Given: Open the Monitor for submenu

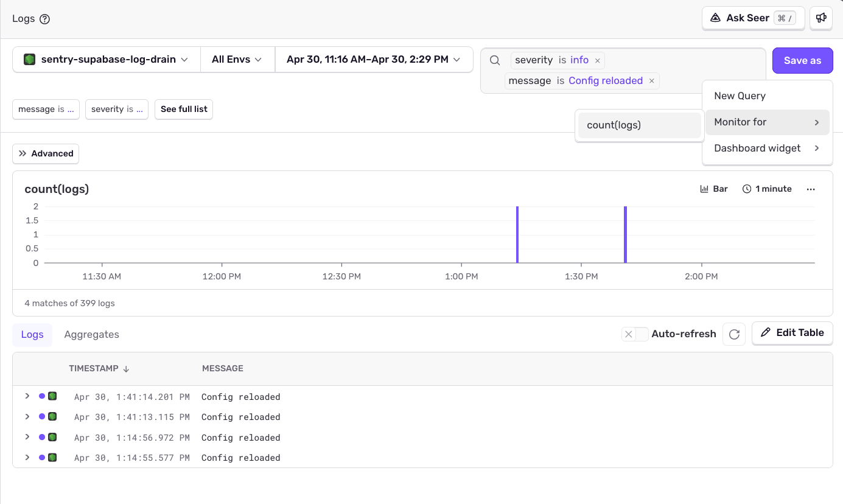Looking at the screenshot, I should coord(767,122).
